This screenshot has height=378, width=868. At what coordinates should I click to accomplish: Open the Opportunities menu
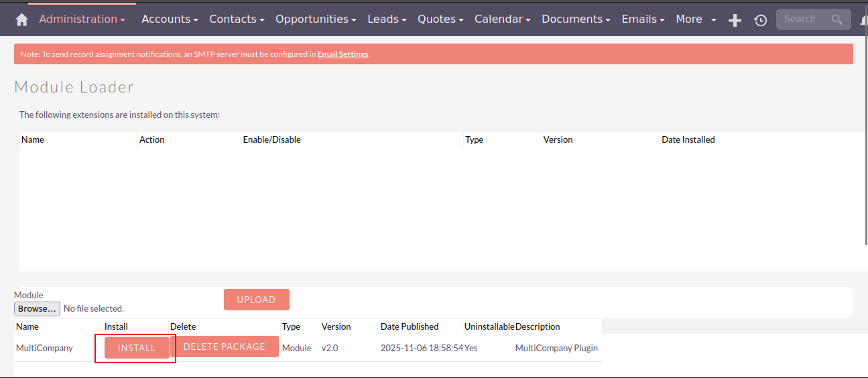(x=316, y=19)
